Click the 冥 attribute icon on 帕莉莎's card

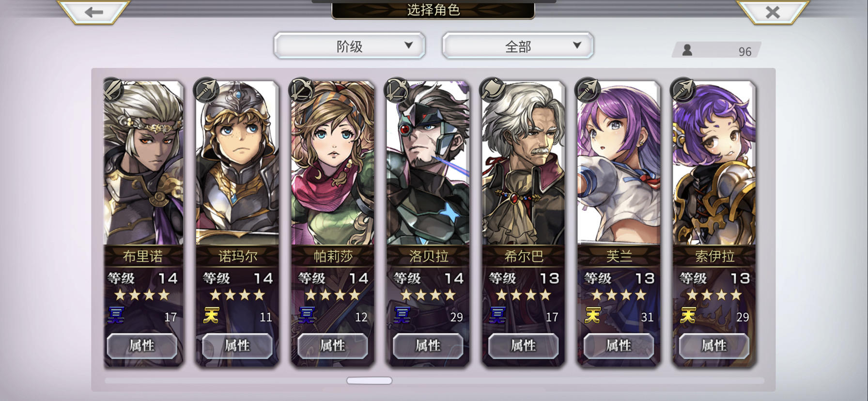[307, 316]
